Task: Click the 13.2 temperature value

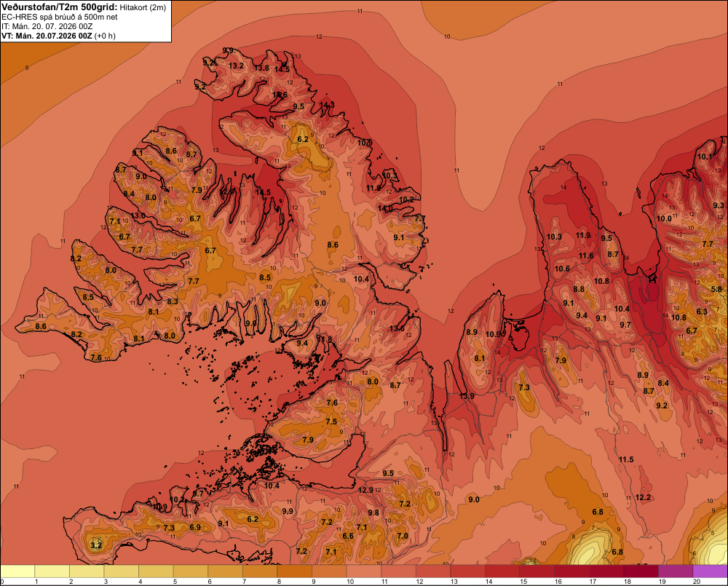Action: 236,66
